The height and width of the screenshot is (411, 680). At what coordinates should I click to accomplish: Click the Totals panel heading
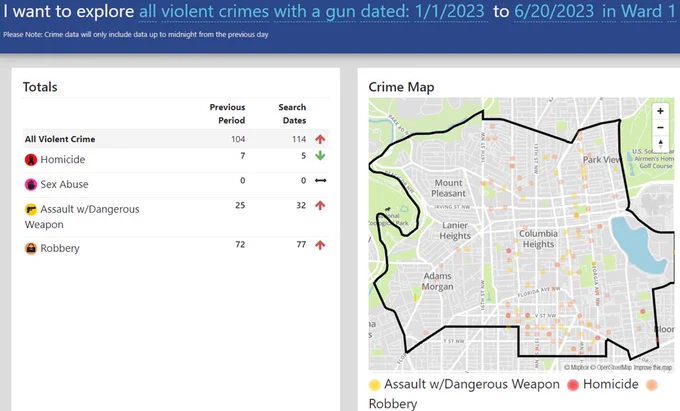point(40,87)
